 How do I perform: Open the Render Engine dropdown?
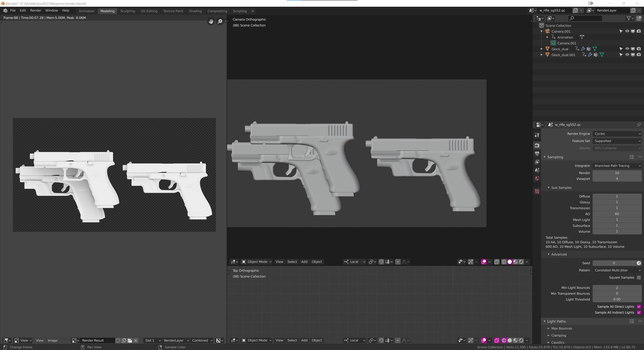617,134
